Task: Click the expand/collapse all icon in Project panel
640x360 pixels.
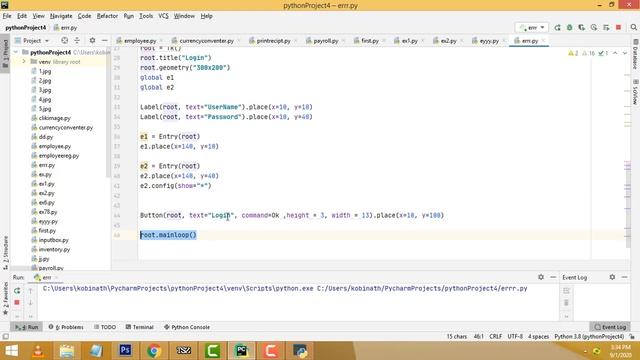Action: pos(77,40)
